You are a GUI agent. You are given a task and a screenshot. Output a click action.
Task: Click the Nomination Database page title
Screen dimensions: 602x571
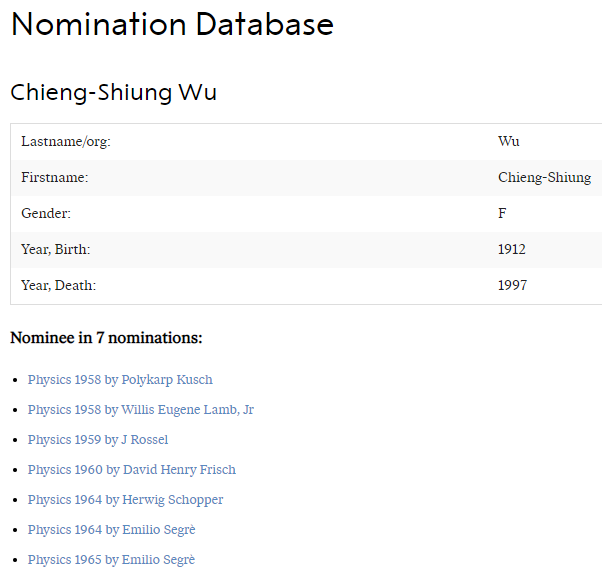(172, 24)
